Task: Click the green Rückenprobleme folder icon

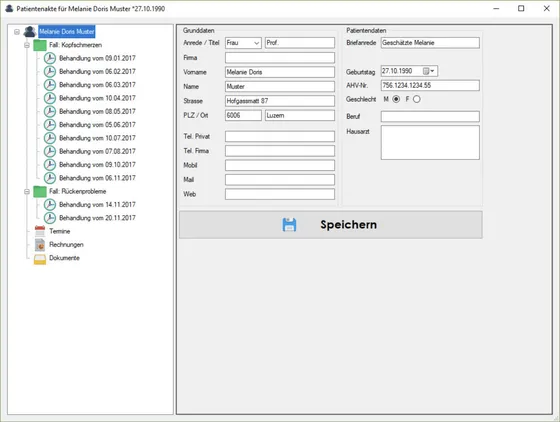Action: pyautogui.click(x=40, y=191)
